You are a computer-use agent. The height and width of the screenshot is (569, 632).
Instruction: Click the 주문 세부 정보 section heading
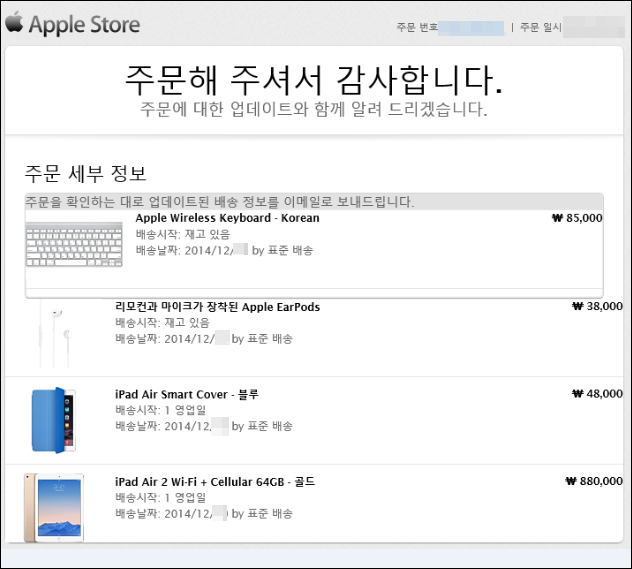click(x=85, y=174)
